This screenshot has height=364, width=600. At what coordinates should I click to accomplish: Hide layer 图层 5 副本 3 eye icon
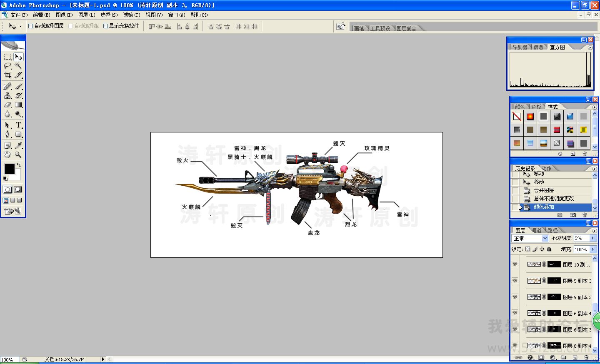pyautogui.click(x=515, y=281)
